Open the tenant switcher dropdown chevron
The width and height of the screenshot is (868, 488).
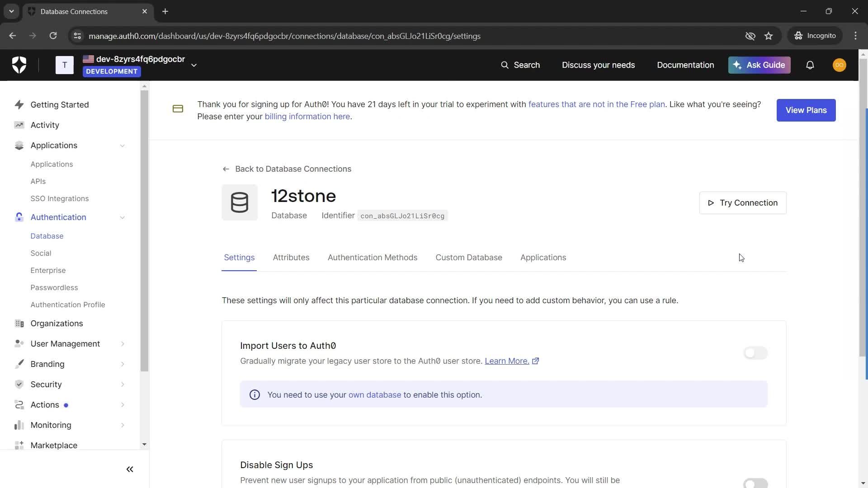[x=194, y=65]
